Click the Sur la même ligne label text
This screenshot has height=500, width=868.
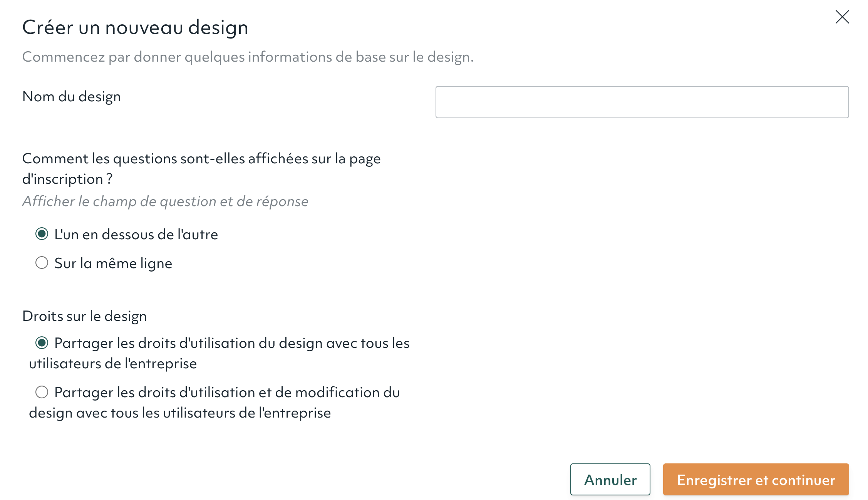114,263
